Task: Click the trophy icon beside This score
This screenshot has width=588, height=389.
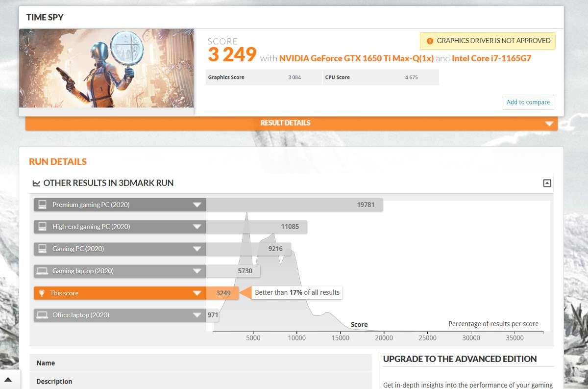Action: 43,293
